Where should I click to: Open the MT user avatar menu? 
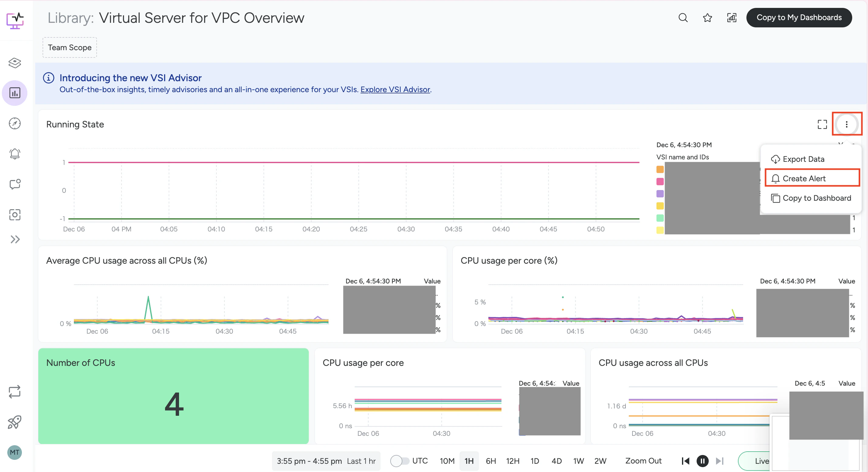point(15,453)
